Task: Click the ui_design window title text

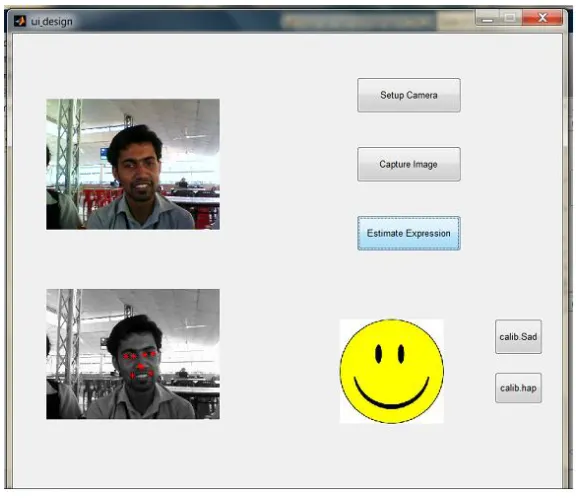Action: pos(52,22)
